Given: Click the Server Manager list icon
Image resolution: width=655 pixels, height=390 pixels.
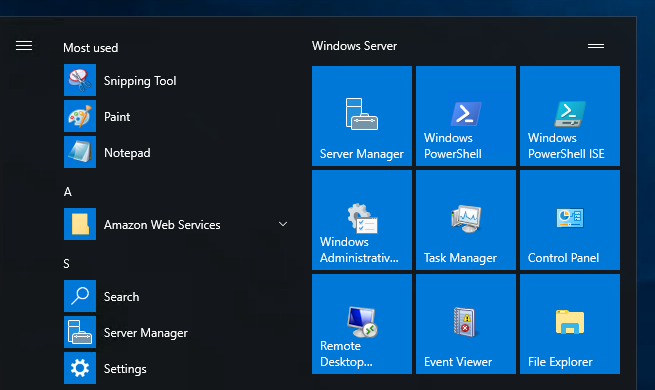Looking at the screenshot, I should point(80,332).
